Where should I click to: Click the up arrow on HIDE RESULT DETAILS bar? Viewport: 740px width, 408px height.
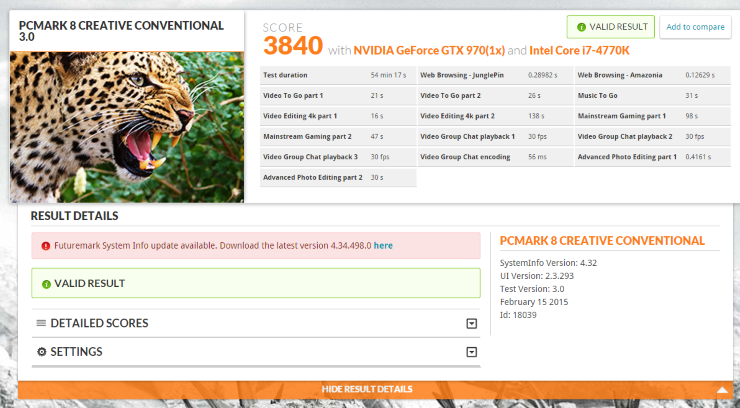[722, 390]
